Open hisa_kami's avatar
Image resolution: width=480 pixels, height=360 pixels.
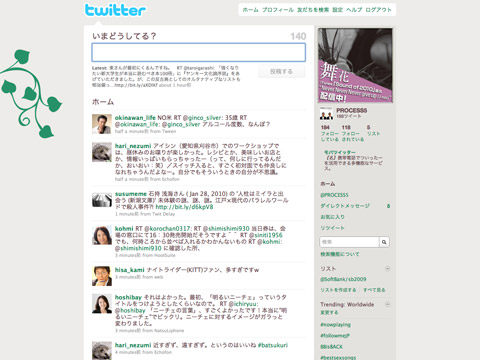[102, 276]
